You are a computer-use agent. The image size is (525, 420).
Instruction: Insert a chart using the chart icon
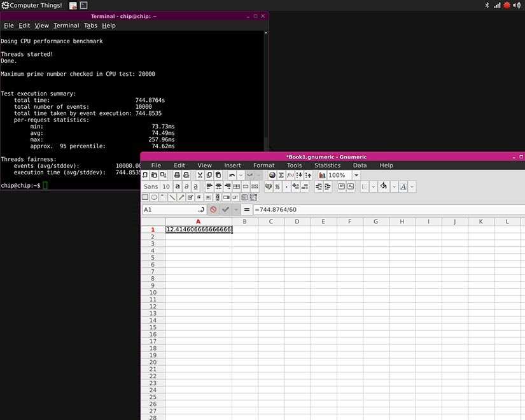[322, 175]
